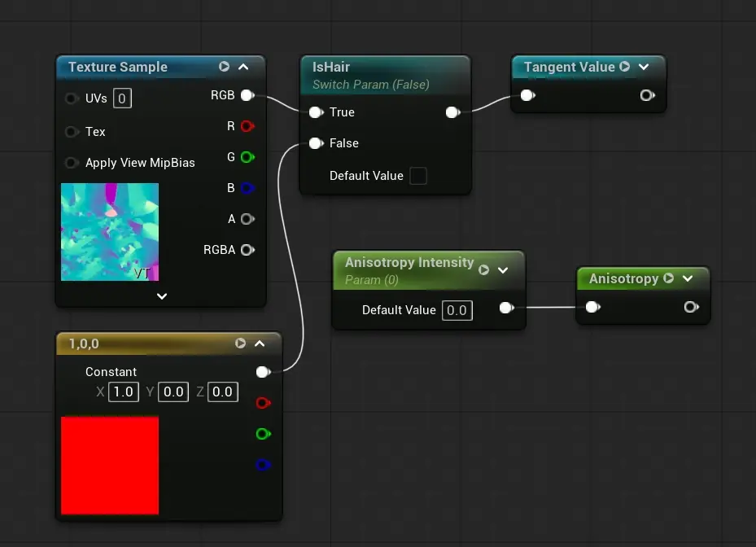Viewport: 756px width, 547px height.
Task: Click the Anisotropy node input pin
Action: point(592,307)
